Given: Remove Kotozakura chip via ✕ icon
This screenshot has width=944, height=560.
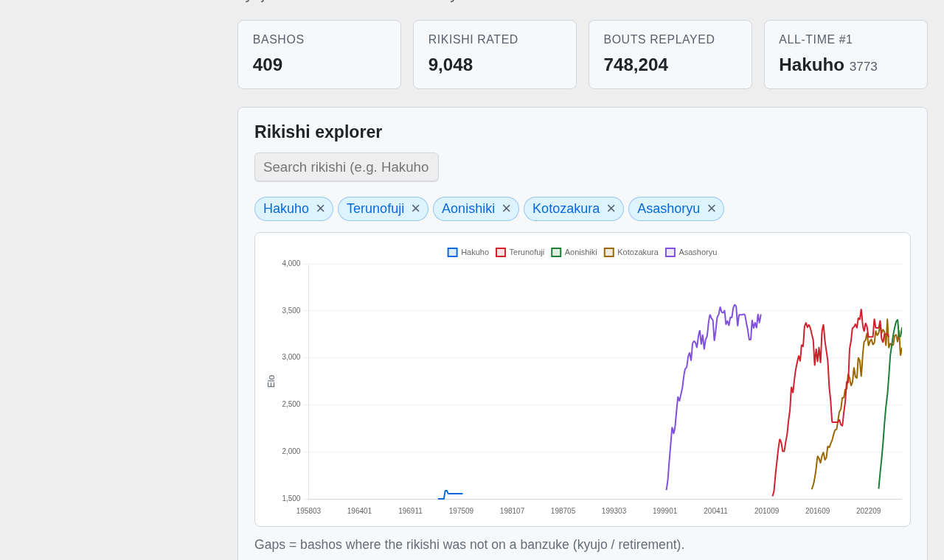Looking at the screenshot, I should (x=611, y=209).
